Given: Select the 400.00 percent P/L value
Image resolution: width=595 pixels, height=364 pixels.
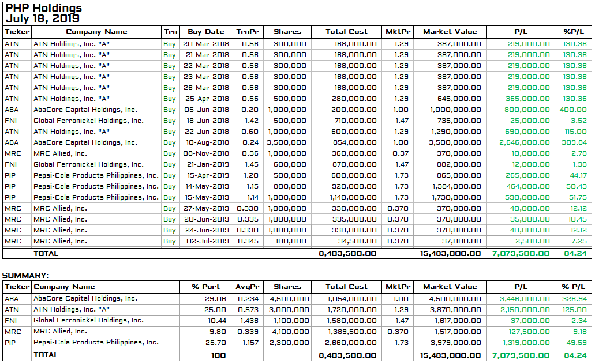Looking at the screenshot, I should coord(573,110).
